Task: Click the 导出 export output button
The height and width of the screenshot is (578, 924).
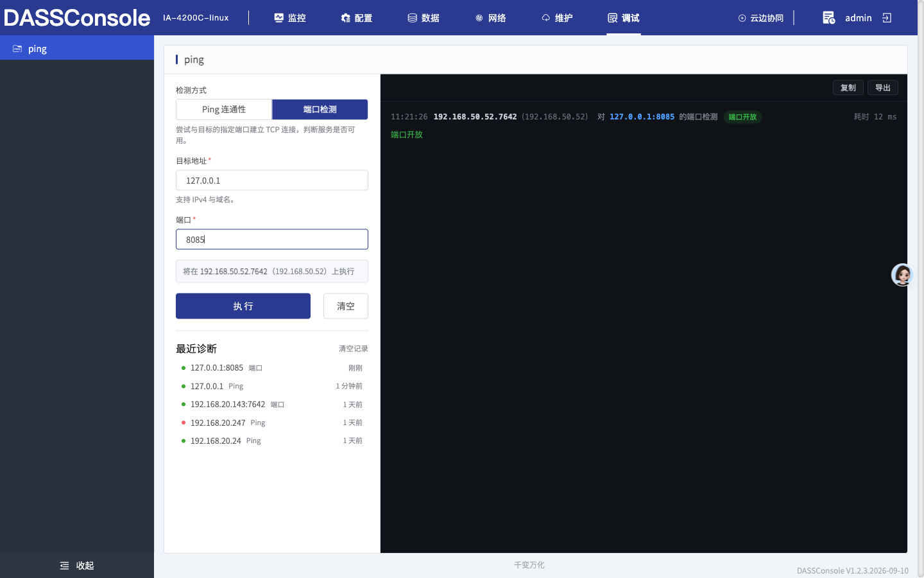Action: coord(883,88)
